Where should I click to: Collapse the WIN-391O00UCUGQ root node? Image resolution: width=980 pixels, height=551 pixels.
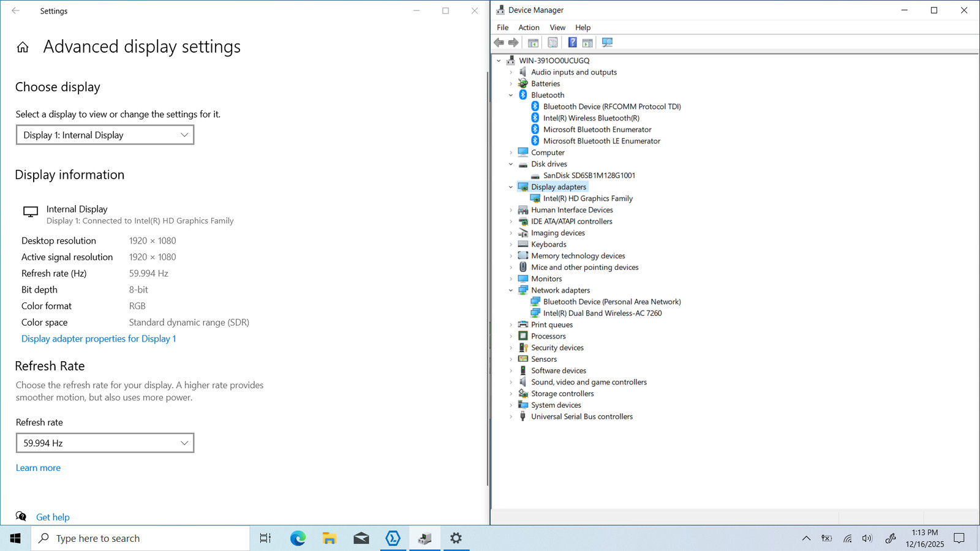coord(499,61)
